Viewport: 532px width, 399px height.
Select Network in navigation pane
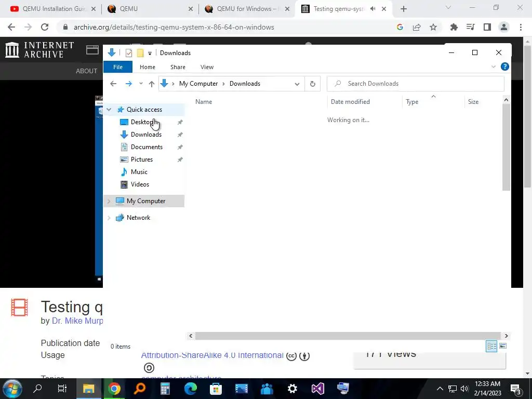click(138, 218)
